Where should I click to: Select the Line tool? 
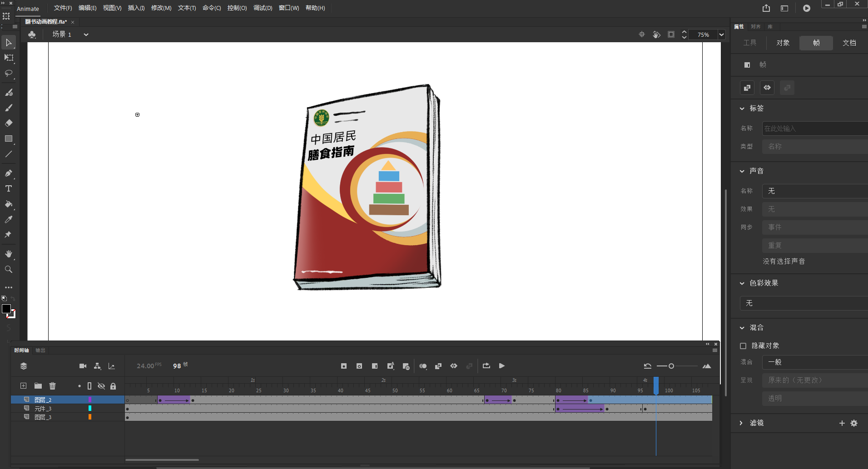coord(9,154)
